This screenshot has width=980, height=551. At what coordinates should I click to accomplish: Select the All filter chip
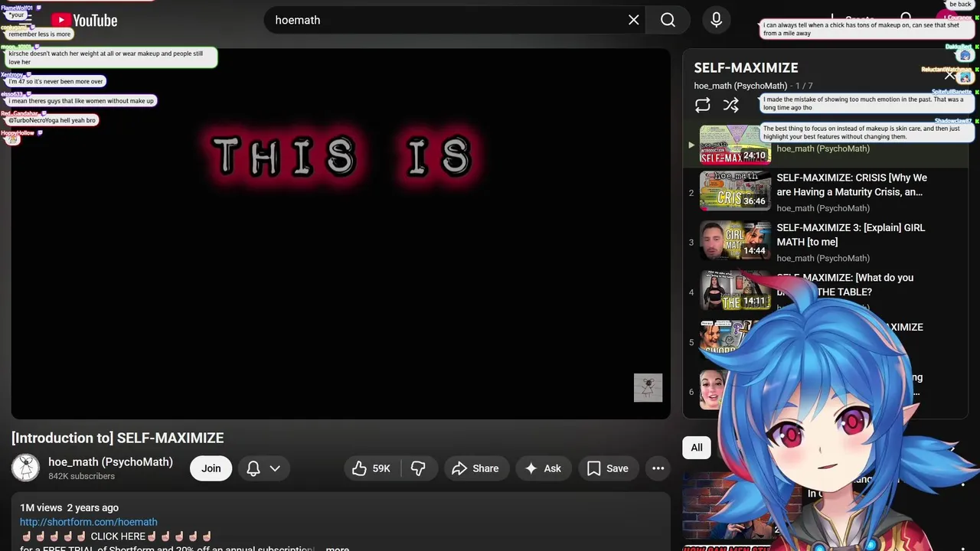pos(697,448)
